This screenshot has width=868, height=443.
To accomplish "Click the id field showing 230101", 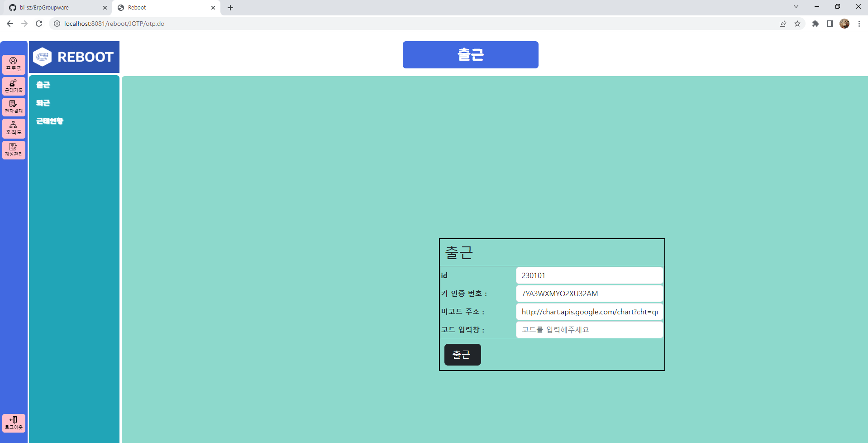I will point(590,275).
